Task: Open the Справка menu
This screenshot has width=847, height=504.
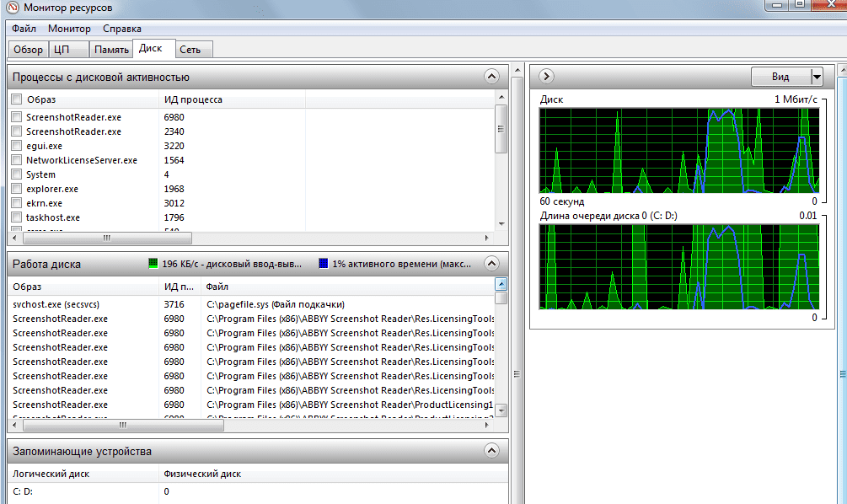Action: click(x=134, y=29)
